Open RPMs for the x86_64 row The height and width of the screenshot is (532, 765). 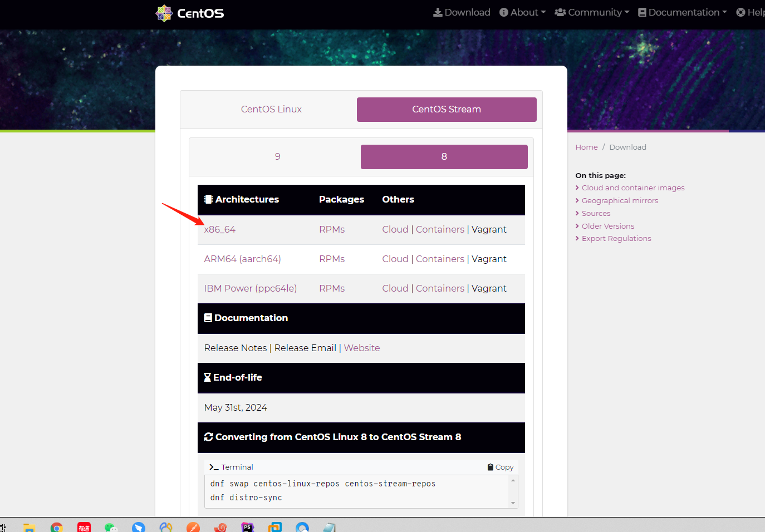(x=332, y=229)
